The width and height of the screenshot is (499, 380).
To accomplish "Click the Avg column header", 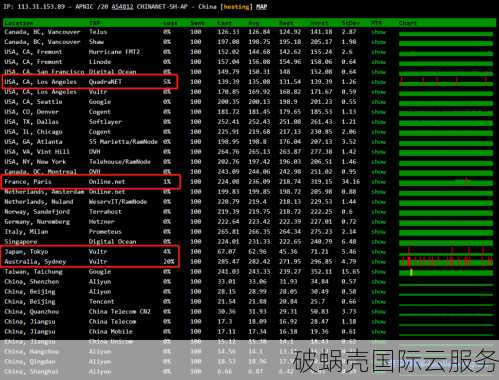I will pos(254,23).
